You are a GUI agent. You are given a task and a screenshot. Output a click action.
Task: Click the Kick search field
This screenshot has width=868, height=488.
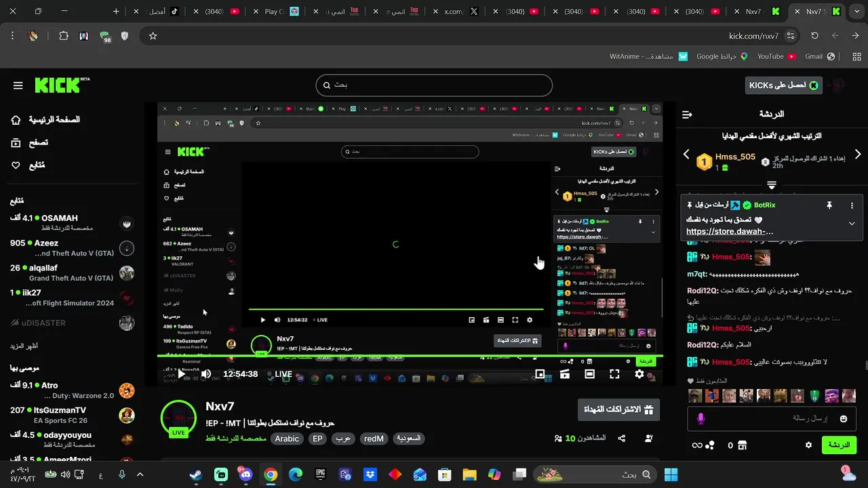coord(434,85)
